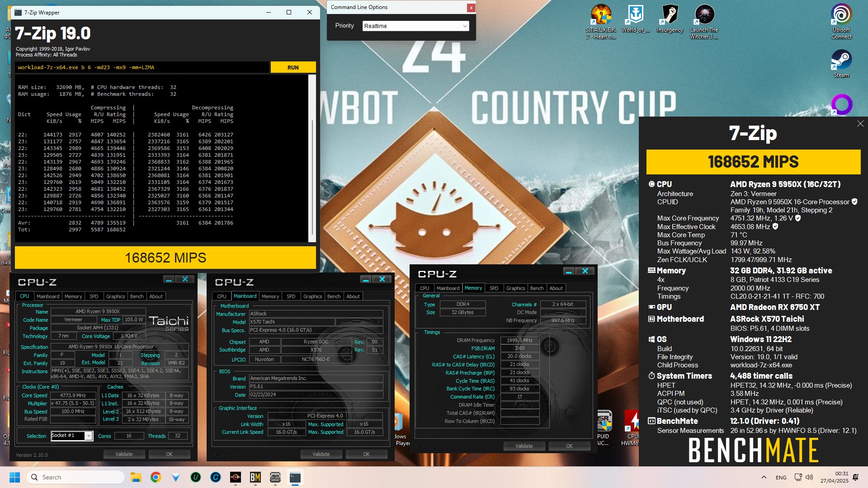Open Bench tab in left CPU-Z window
The width and height of the screenshot is (868, 488).
coord(137,296)
